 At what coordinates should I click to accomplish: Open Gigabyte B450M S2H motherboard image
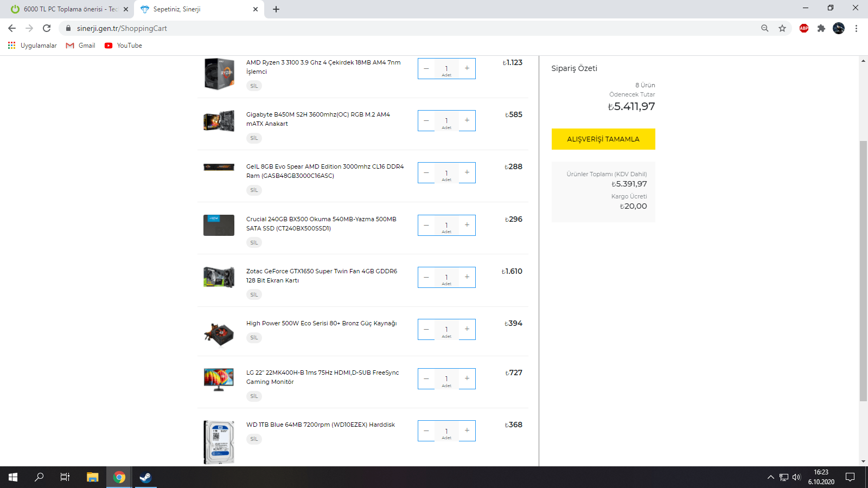pyautogui.click(x=219, y=120)
